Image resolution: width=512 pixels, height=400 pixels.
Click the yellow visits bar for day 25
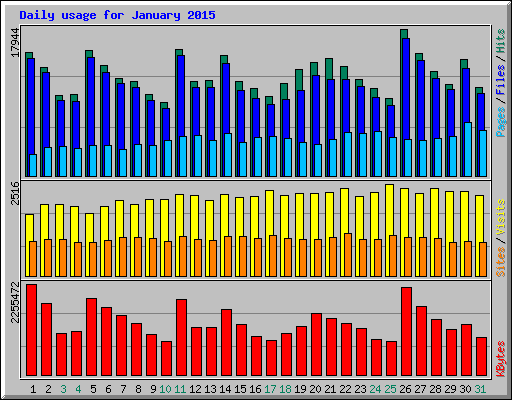(389, 210)
